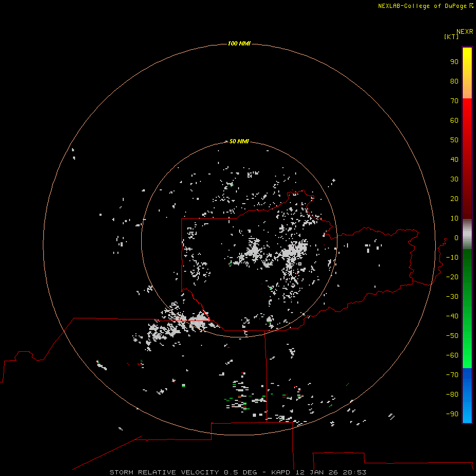Click the -80 value on velocity scale
Screen dimensions: 476x476
point(452,395)
